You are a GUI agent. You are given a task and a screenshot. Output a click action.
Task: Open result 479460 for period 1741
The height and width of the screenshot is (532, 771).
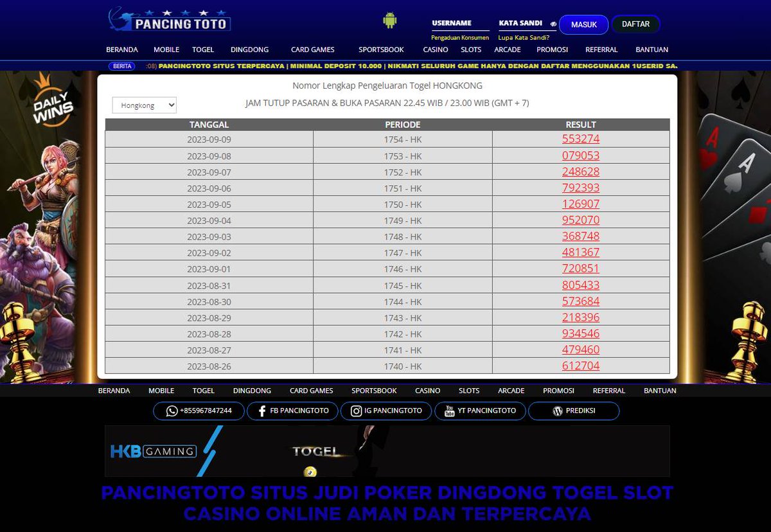coord(581,350)
